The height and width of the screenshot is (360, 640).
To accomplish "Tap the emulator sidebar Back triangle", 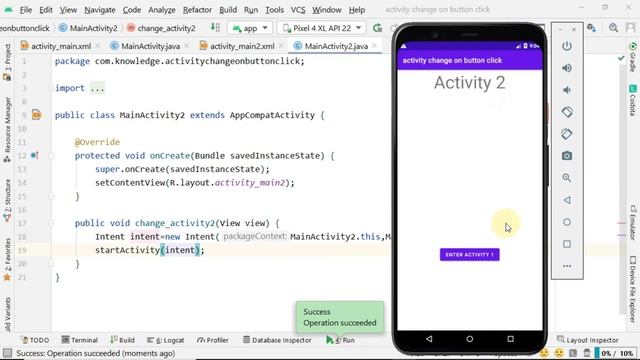I will pyautogui.click(x=567, y=200).
